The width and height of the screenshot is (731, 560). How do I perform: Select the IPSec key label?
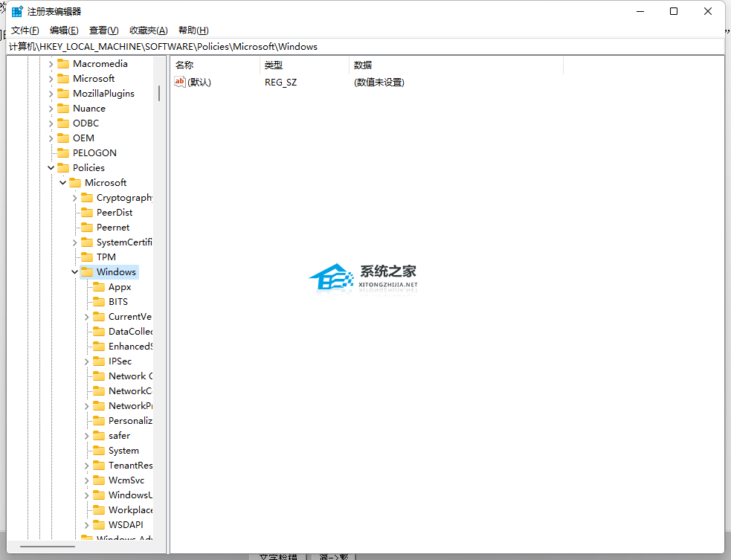pyautogui.click(x=120, y=361)
